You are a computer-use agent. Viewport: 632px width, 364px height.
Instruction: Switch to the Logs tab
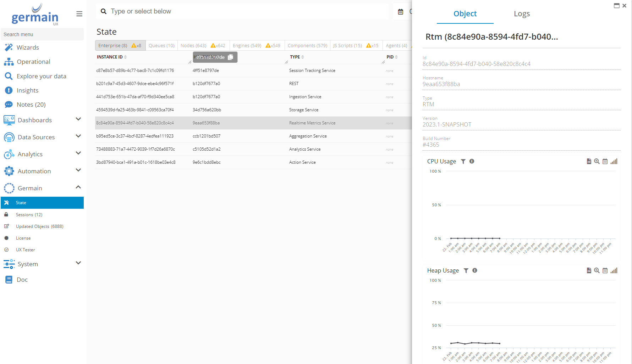click(x=522, y=14)
